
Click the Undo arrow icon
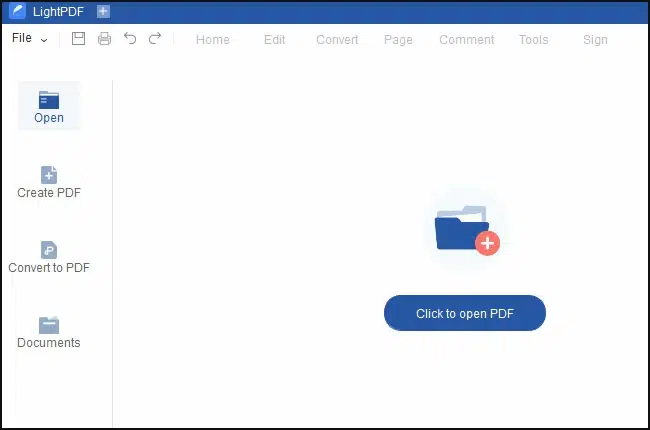click(130, 39)
